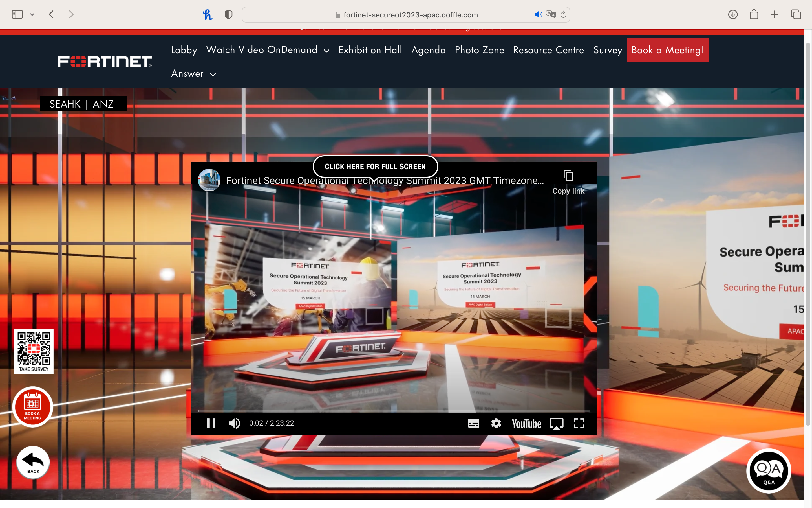Open a new tab

(x=775, y=14)
